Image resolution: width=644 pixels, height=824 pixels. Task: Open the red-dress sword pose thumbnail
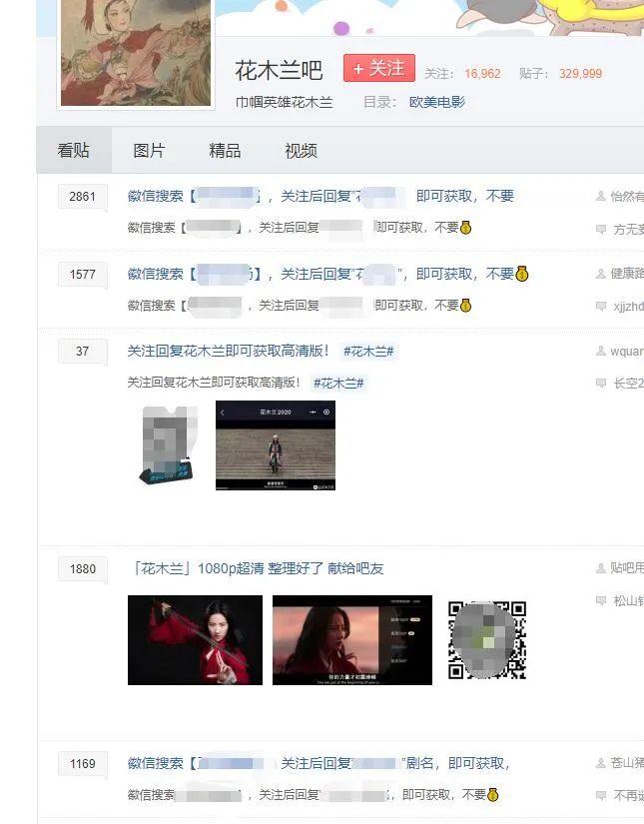(x=195, y=640)
